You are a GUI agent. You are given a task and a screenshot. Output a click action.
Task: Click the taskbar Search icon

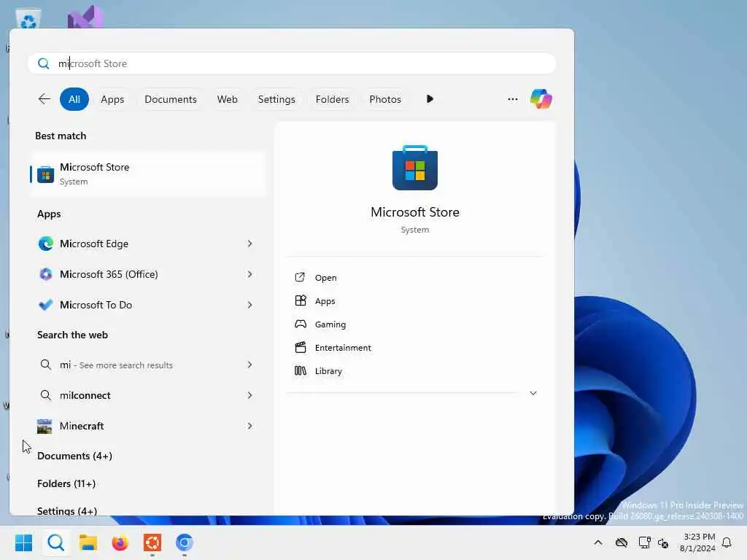click(55, 542)
